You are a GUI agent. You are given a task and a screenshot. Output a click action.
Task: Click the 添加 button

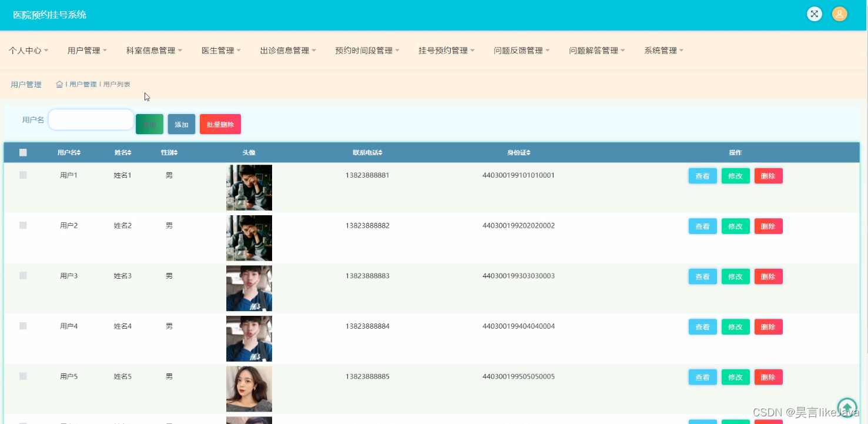pos(182,124)
